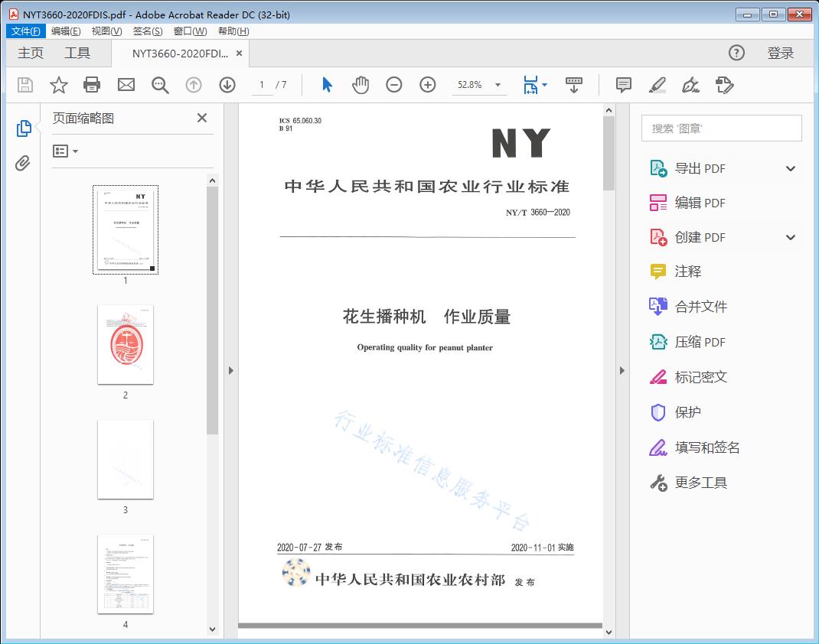Open the 文件 menu
Image resolution: width=819 pixels, height=644 pixels.
coord(25,31)
